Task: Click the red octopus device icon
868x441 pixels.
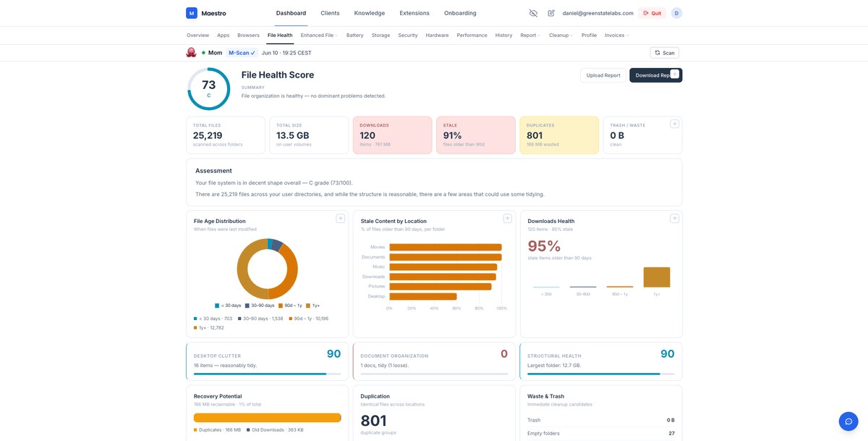Action: [192, 53]
